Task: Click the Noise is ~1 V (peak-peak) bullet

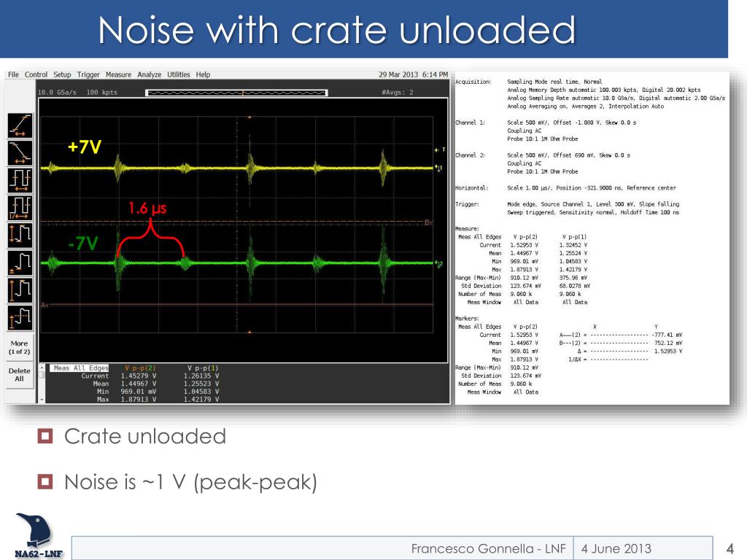Action: [x=190, y=482]
